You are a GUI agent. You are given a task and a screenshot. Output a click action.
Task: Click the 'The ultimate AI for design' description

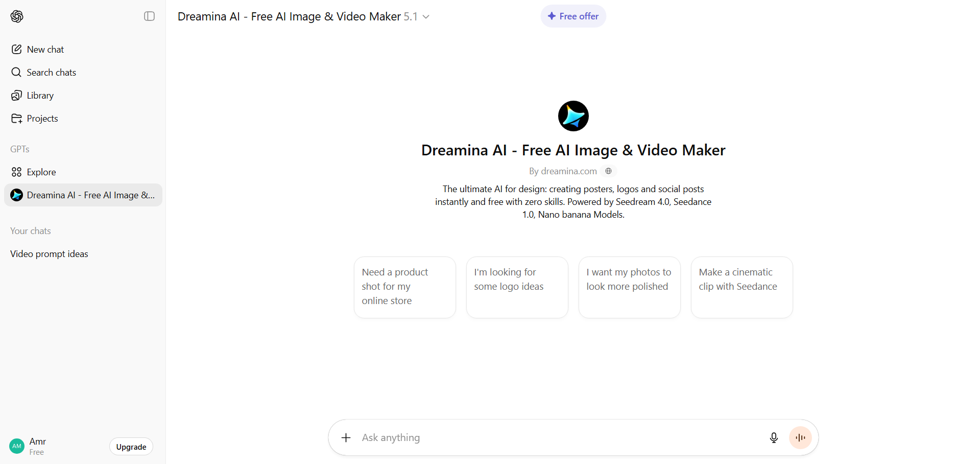click(x=573, y=202)
